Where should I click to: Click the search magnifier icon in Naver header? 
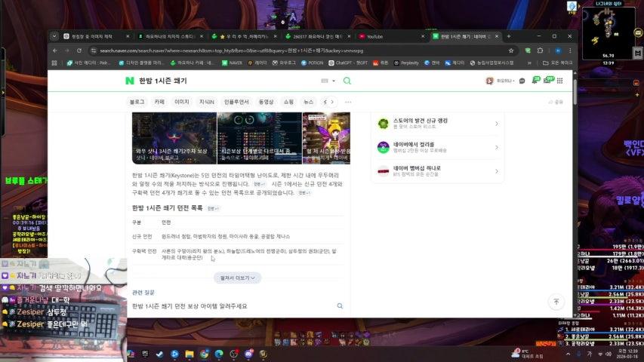pyautogui.click(x=347, y=81)
